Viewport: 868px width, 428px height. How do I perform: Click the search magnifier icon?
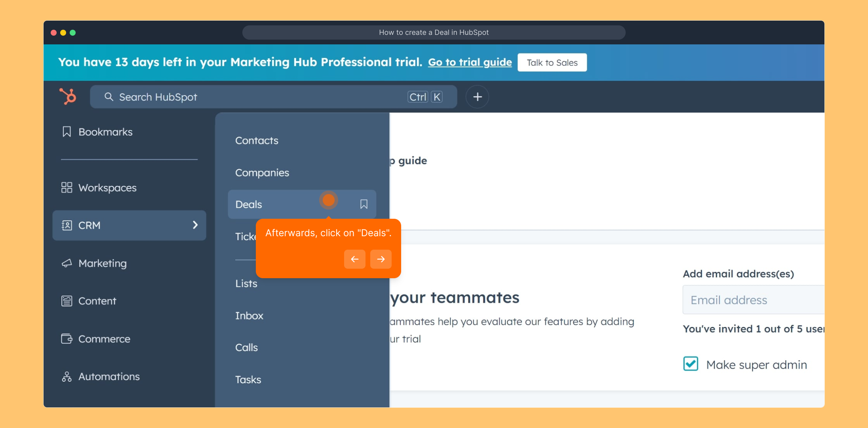tap(108, 97)
